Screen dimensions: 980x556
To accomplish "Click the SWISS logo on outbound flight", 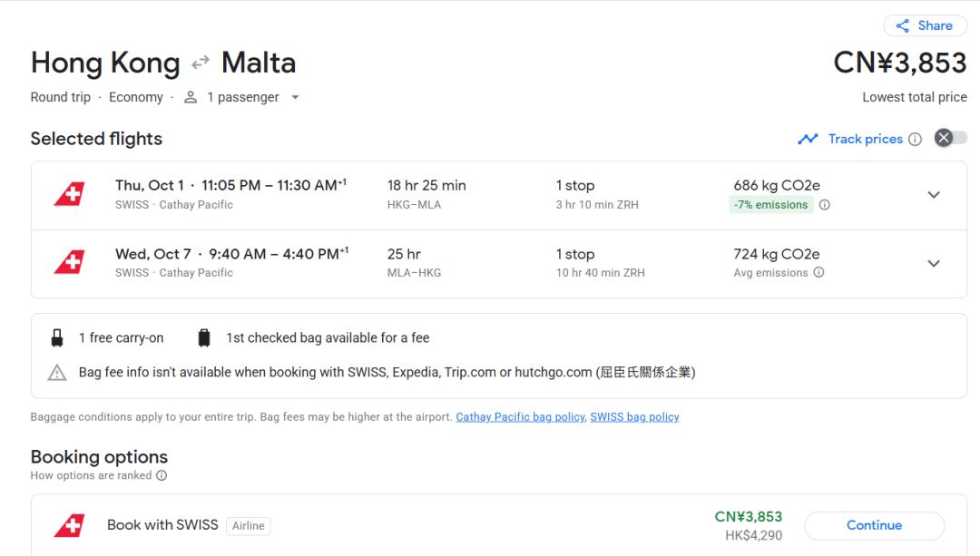I will pos(70,194).
